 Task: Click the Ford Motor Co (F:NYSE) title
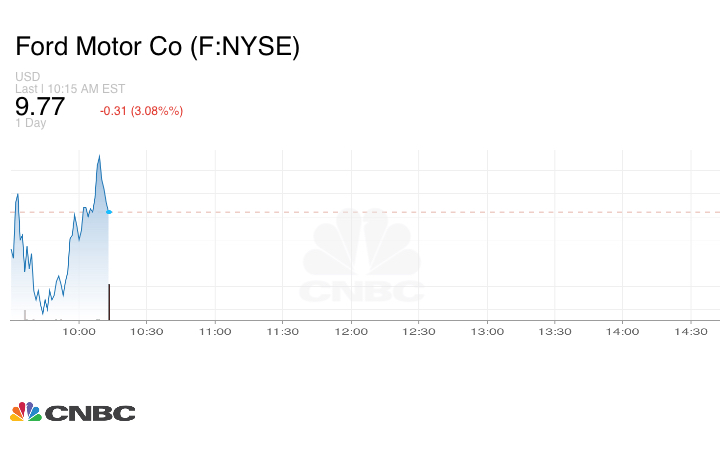coord(157,47)
